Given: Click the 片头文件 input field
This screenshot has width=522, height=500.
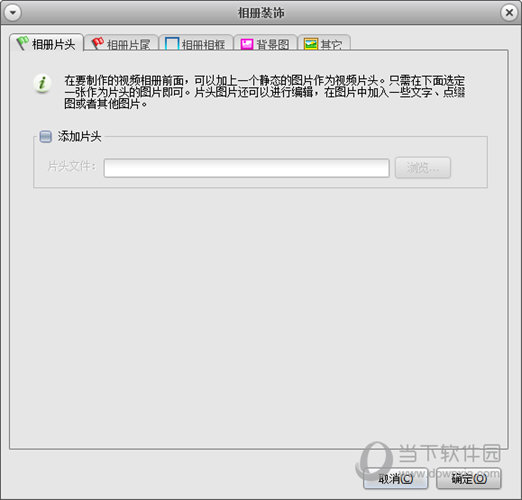Looking at the screenshot, I should pos(246,168).
